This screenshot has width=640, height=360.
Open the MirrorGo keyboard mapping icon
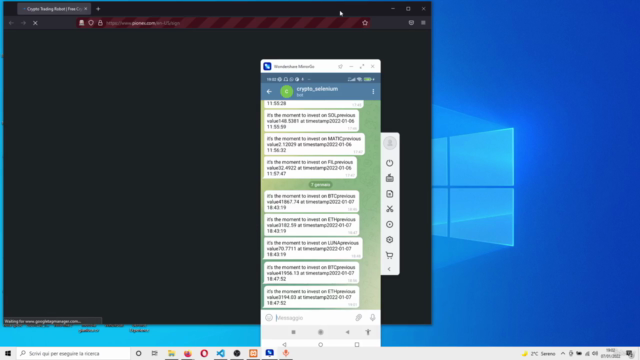click(x=390, y=178)
